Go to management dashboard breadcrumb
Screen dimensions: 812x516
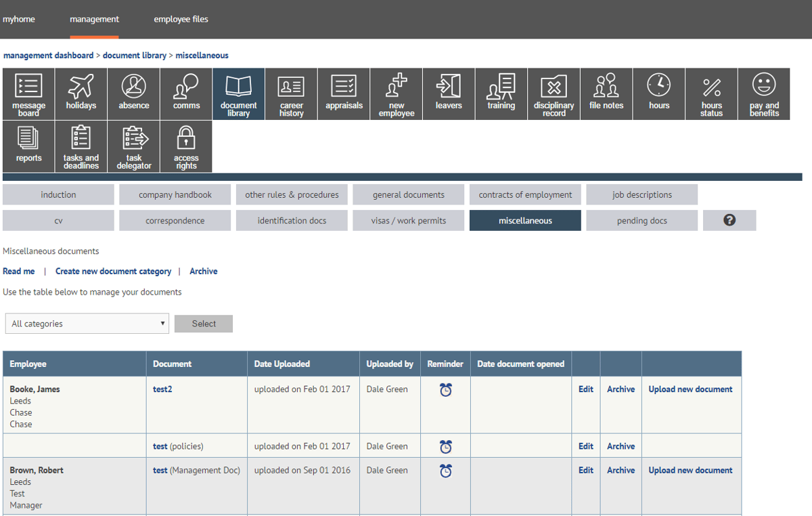48,56
